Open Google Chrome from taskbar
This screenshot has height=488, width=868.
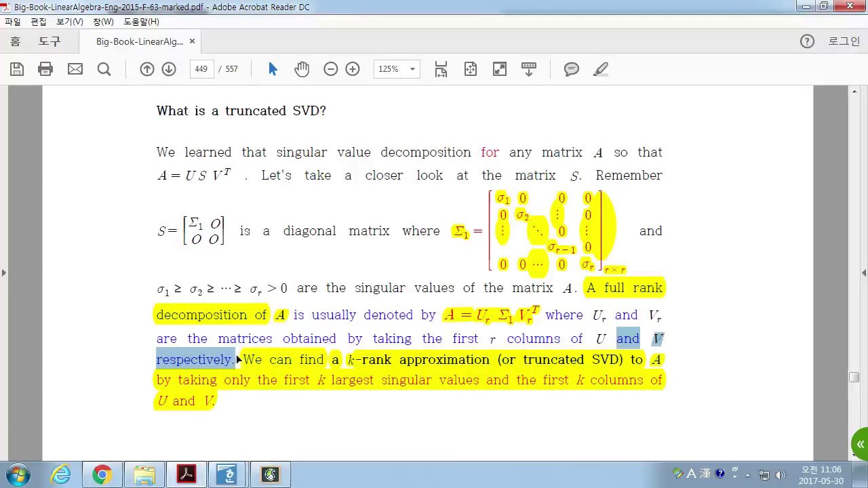(102, 474)
